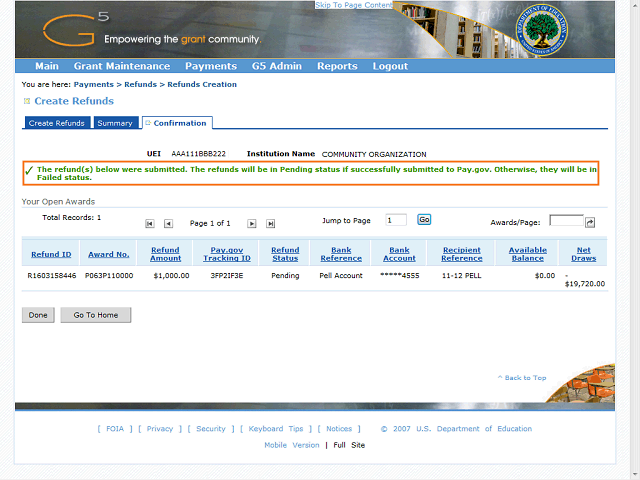Go to first page arrow icon
This screenshot has width=640, height=480.
(x=150, y=224)
